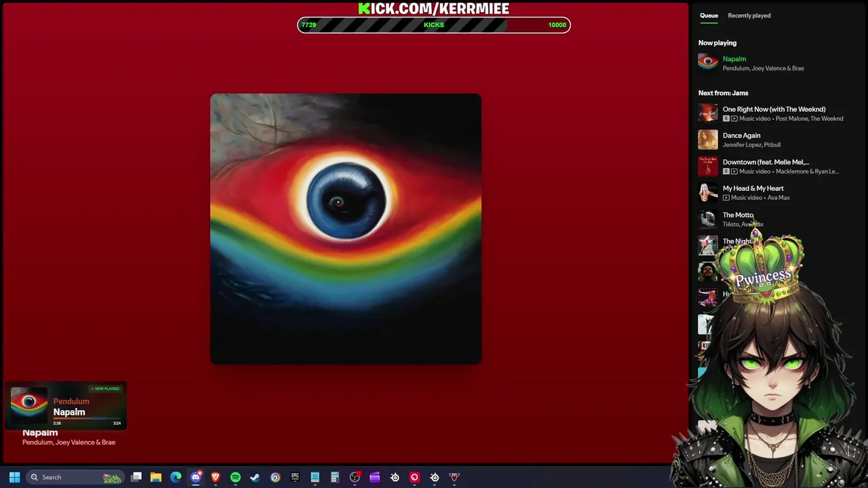Screen dimensions: 868x488
Task: Play One Right Now from queue
Action: tap(774, 109)
